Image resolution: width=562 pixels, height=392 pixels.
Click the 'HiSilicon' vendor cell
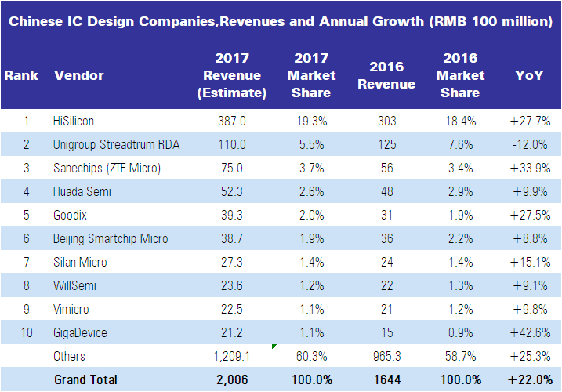point(74,121)
